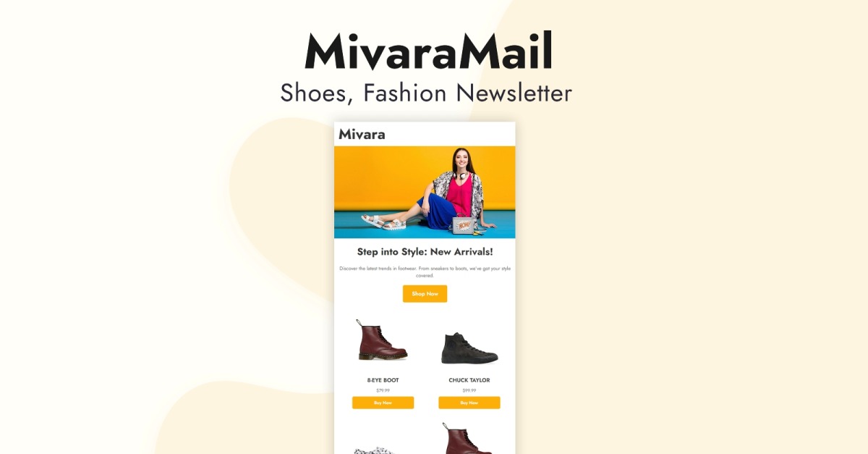Click the Step into Style headline
The height and width of the screenshot is (454, 868).
pos(425,252)
